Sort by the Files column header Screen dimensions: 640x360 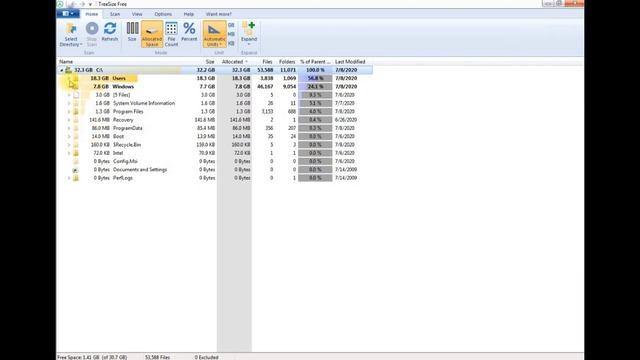pos(267,62)
